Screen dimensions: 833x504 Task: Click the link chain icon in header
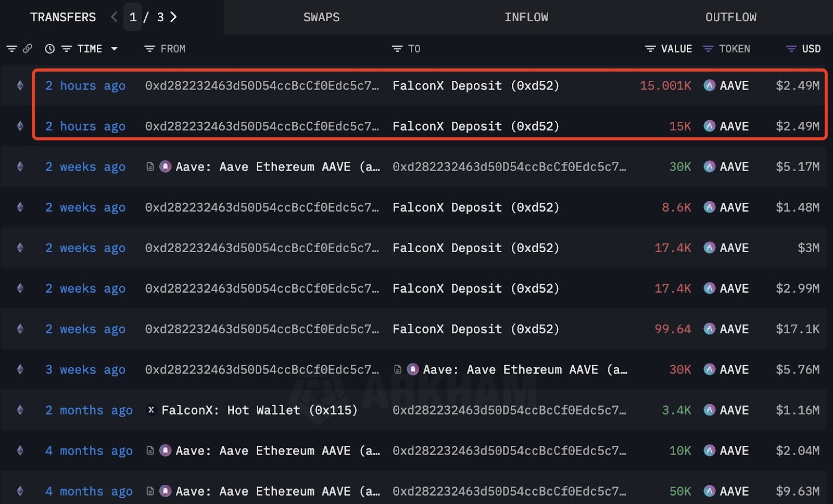point(28,49)
